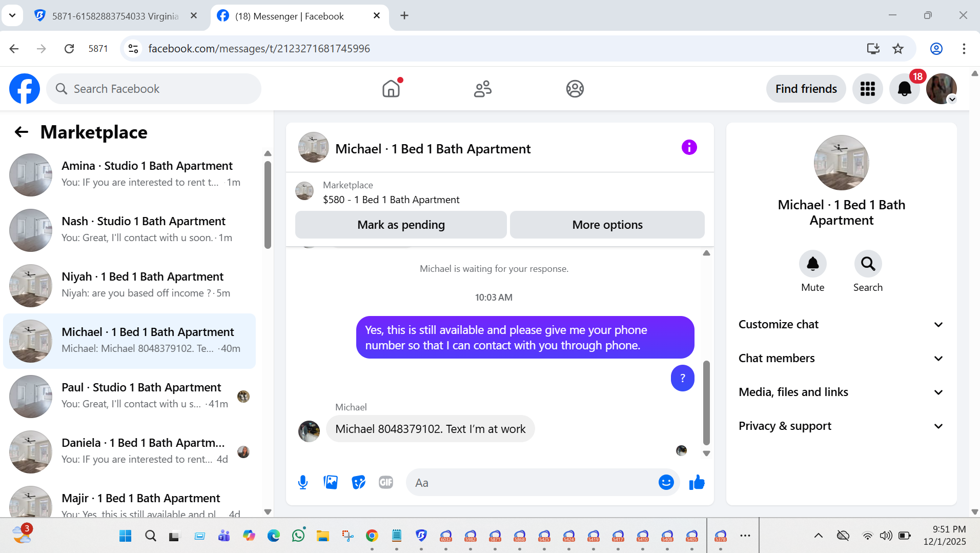
Task: Focus the Aa message input box
Action: pos(533,483)
